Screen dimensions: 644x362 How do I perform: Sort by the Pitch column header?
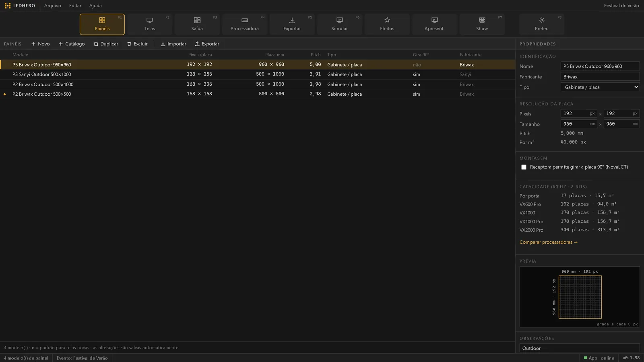316,55
